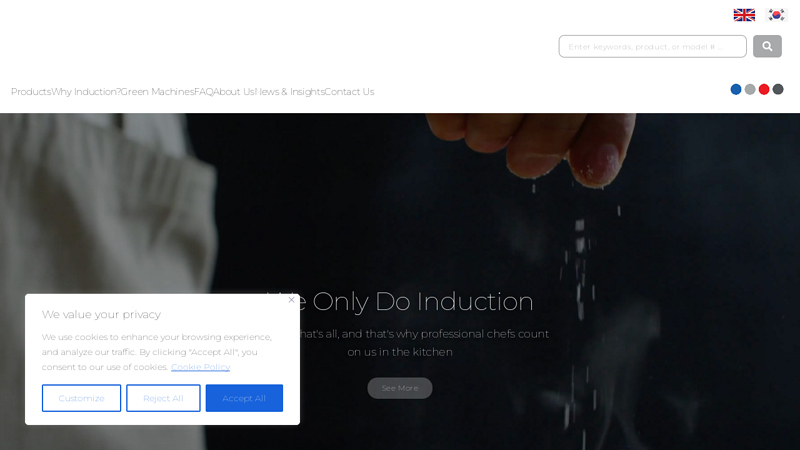Switch language with the UK flag icon
Image resolution: width=800 pixels, height=450 pixels.
744,15
